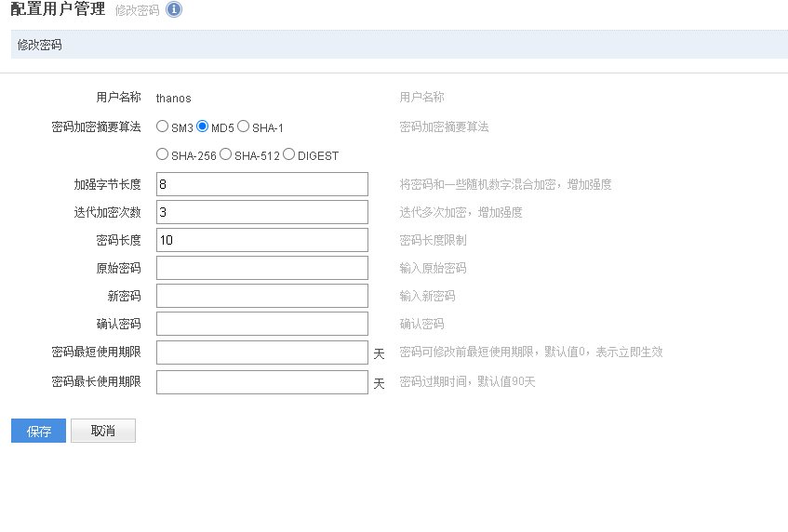
Task: Click the username value thanos
Action: [x=173, y=98]
